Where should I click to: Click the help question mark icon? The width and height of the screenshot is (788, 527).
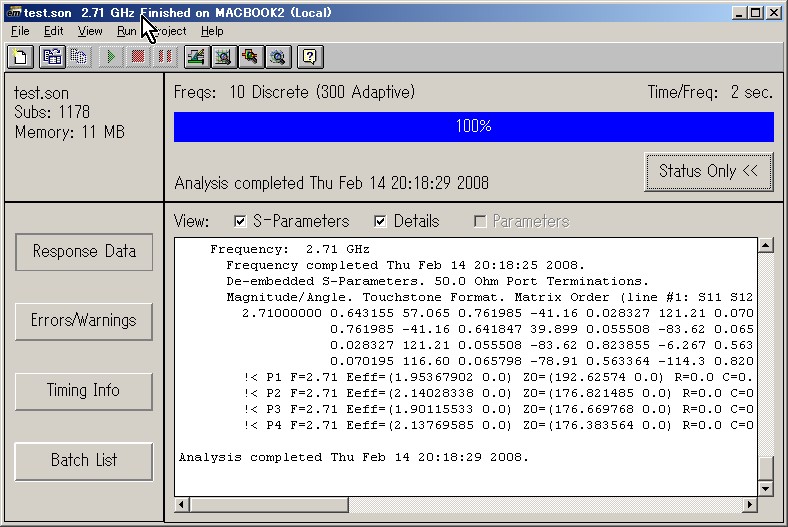[310, 56]
